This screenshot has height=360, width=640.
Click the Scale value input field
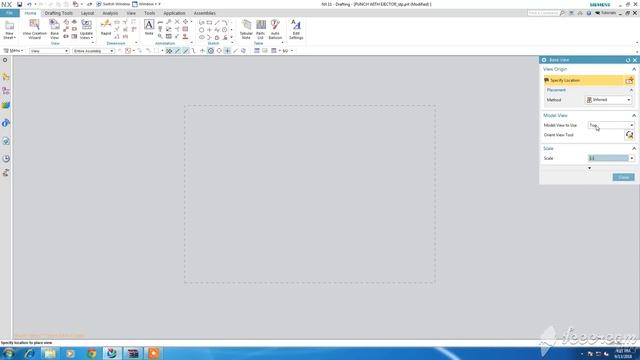click(x=608, y=158)
